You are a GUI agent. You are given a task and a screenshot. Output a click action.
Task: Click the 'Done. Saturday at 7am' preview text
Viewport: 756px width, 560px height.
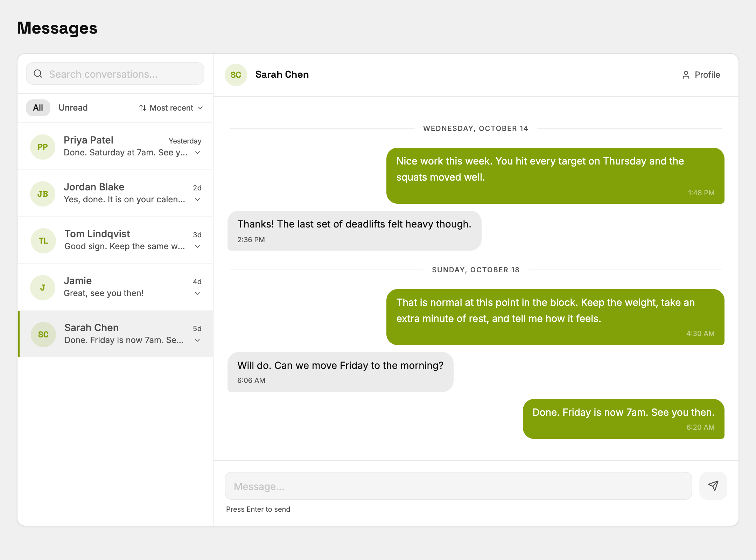click(x=126, y=153)
